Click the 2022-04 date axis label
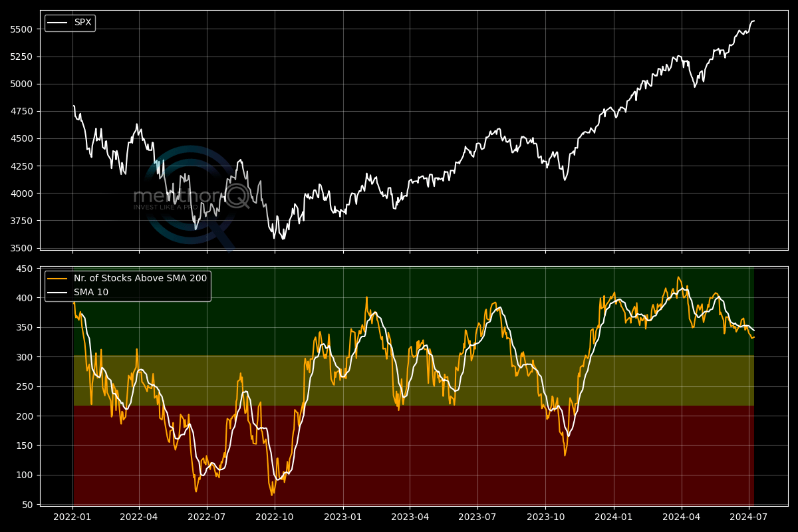This screenshot has width=798, height=532. [139, 515]
